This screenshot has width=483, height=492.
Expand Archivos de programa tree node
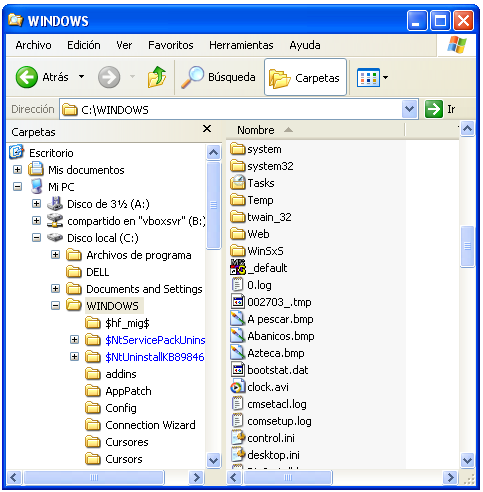coord(55,255)
